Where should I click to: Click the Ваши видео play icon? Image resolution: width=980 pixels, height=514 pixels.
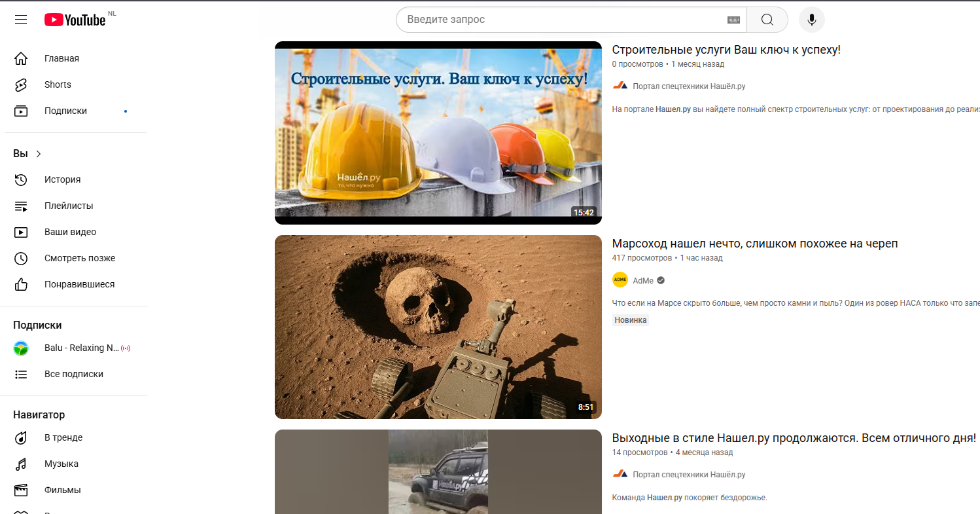(21, 232)
